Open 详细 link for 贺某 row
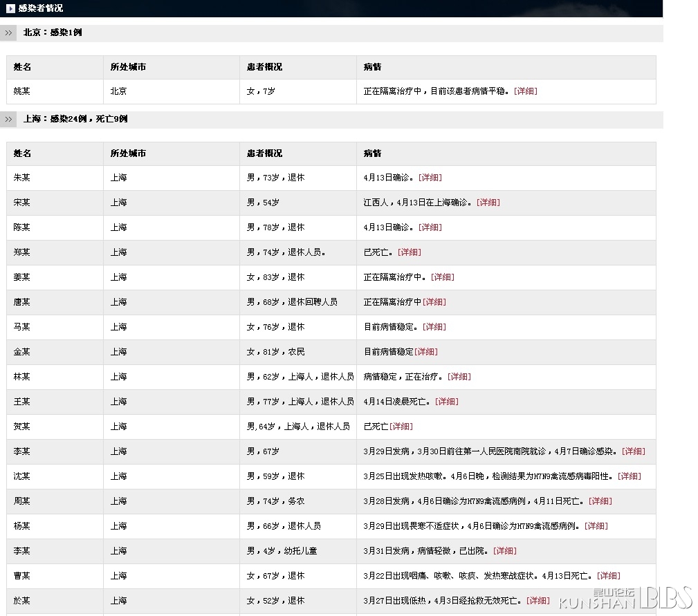Viewport: 698px width, 616px height. (x=401, y=427)
